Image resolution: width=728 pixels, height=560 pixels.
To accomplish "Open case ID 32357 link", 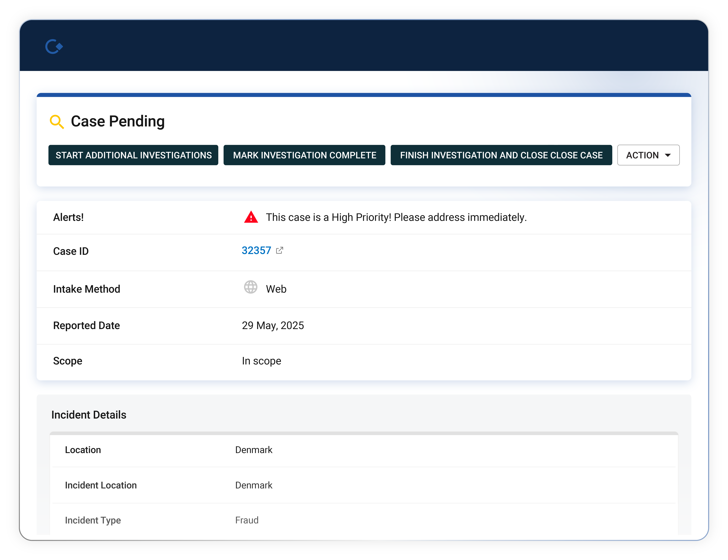I will [256, 250].
